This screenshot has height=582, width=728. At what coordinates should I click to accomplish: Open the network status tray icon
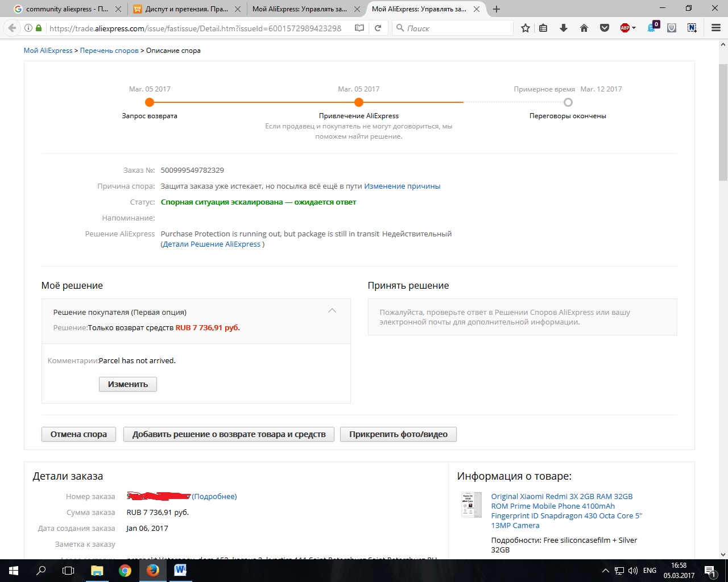[x=619, y=571]
